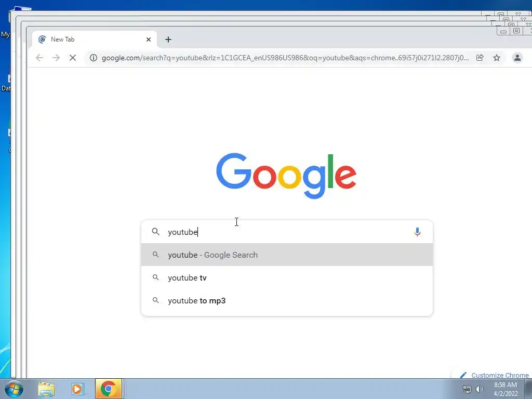Switch to Chrome taskbar button
The height and width of the screenshot is (399, 532).
pyautogui.click(x=108, y=389)
